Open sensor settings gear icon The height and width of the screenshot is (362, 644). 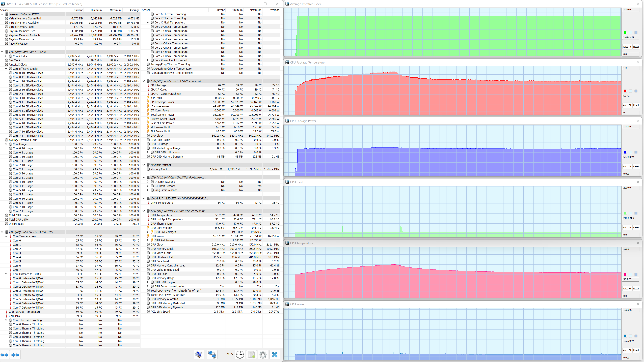[263, 354]
